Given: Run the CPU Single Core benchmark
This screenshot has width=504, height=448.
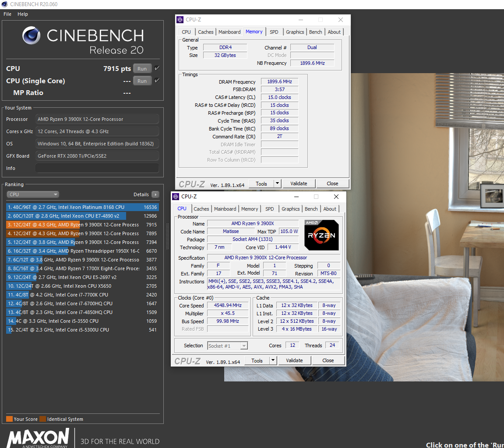Looking at the screenshot, I should [x=142, y=81].
